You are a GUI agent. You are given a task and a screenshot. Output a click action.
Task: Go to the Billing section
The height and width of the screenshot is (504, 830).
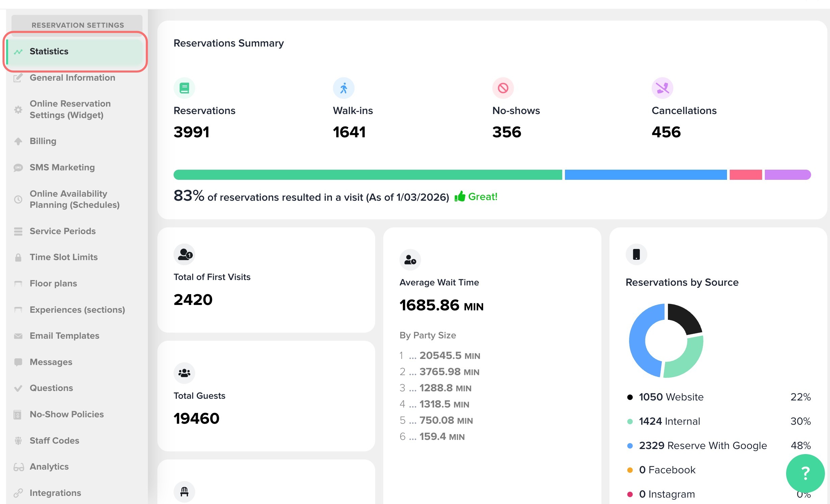(43, 141)
